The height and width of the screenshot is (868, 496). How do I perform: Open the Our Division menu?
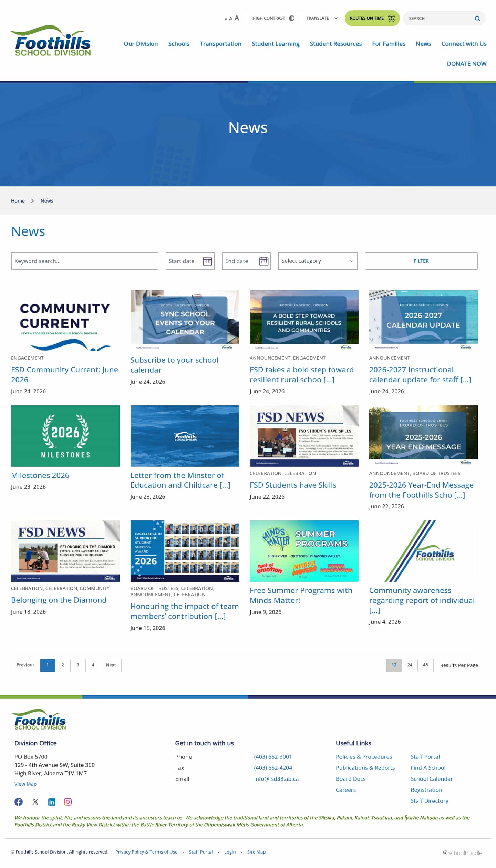coord(141,44)
